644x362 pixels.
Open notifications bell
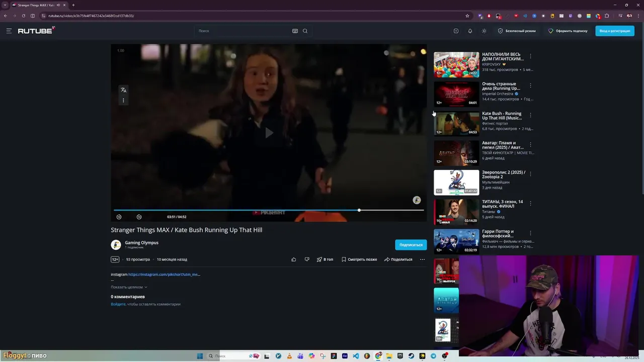coord(470,31)
